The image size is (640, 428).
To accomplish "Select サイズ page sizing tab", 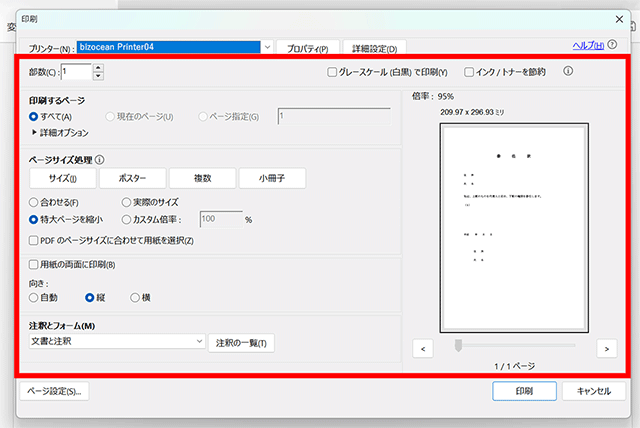I will (x=63, y=178).
